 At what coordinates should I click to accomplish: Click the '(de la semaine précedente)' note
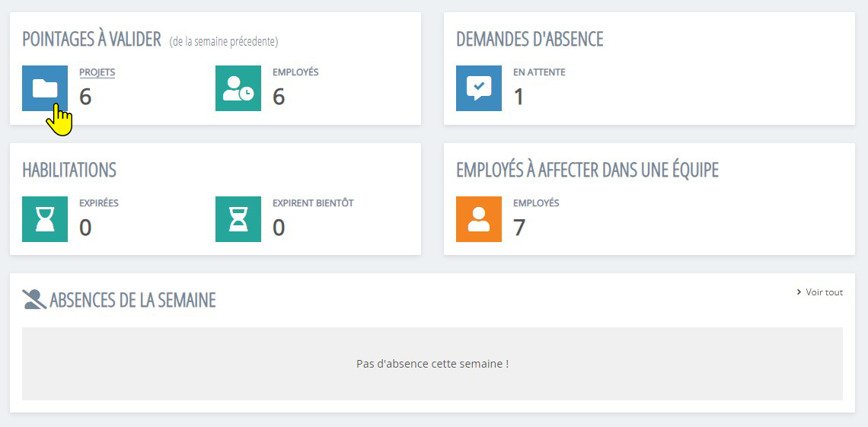click(x=224, y=42)
